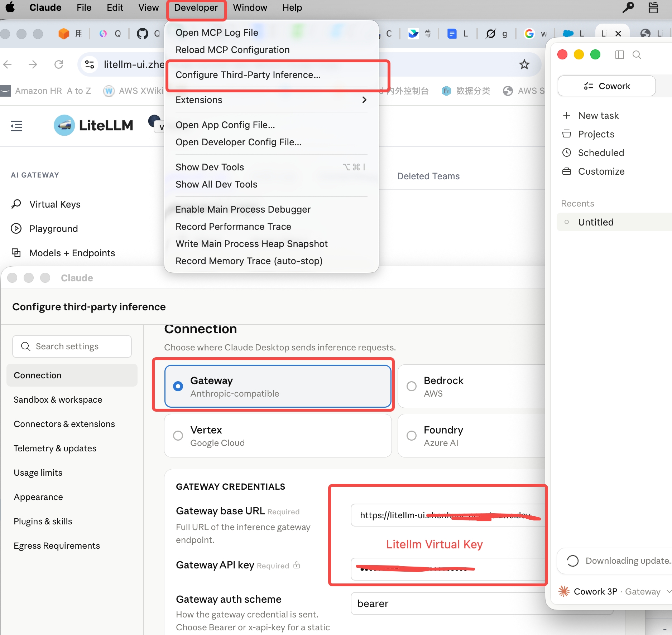Click the Customize briefcase icon
This screenshot has width=672, height=635.
pos(567,171)
